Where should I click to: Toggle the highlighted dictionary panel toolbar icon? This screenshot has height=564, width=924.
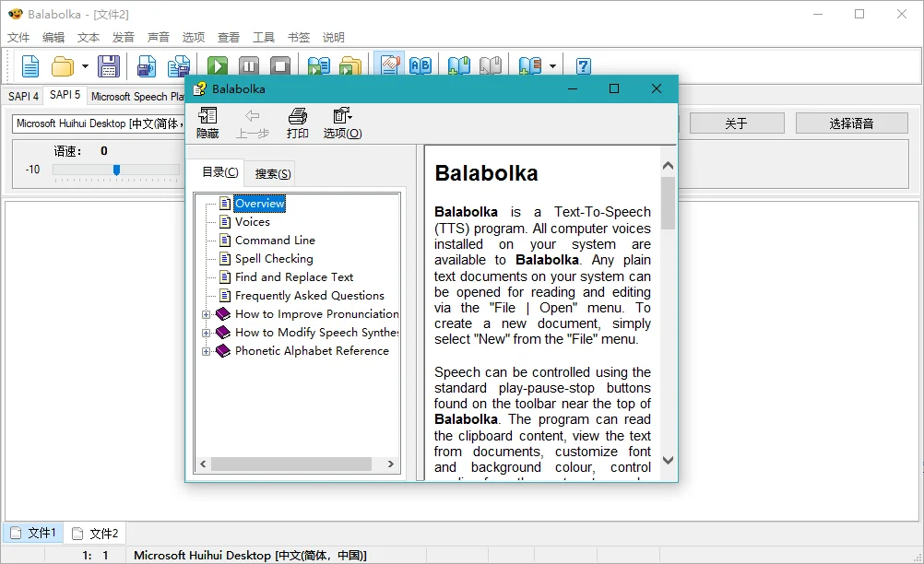coord(389,65)
